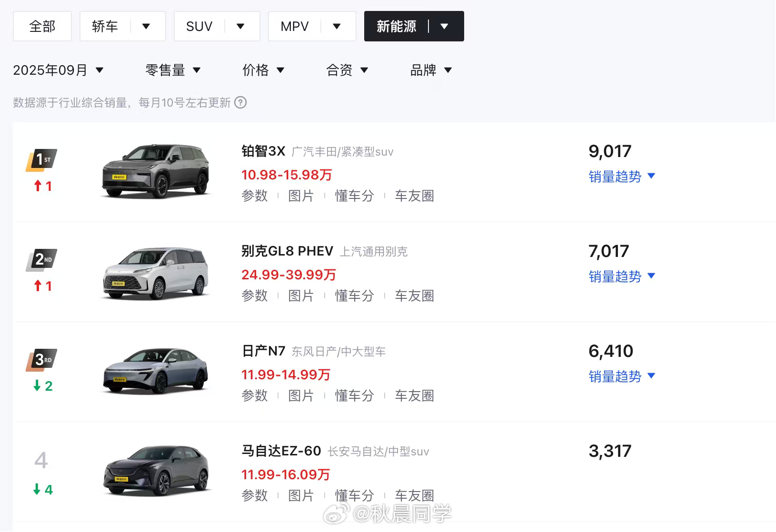Open 车友圈 link for 日产N7
This screenshot has width=776, height=532.
click(x=414, y=395)
